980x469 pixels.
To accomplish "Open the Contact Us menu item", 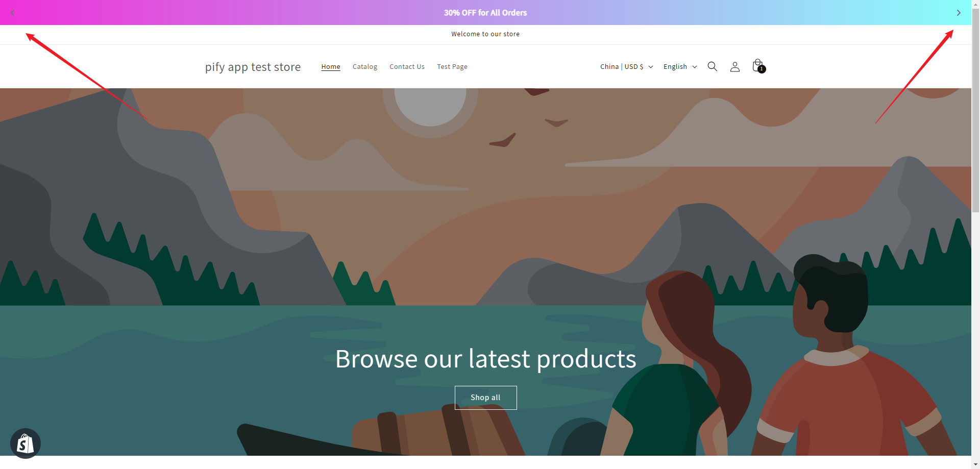I will point(407,67).
